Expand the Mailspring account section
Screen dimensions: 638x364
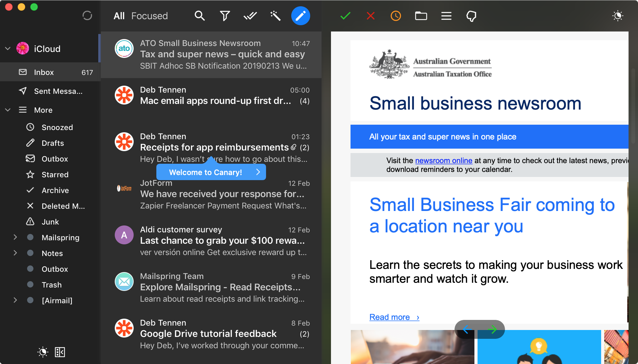(15, 237)
